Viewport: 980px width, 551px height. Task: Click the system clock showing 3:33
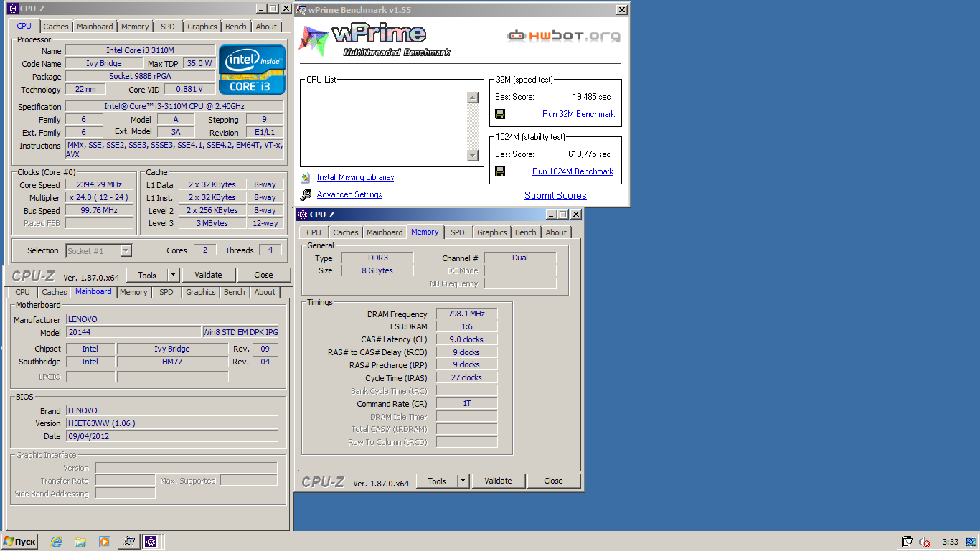coord(950,542)
